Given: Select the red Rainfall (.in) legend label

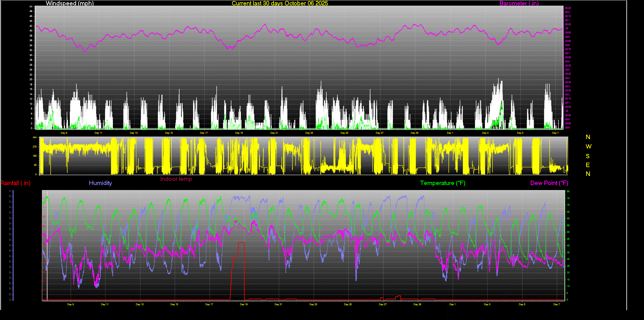Looking at the screenshot, I should point(15,183).
